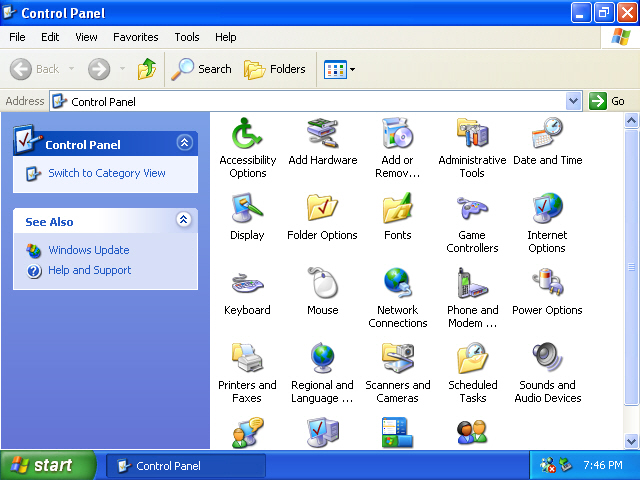Click the scroll down arrow
This screenshot has height=480, width=640.
[631, 441]
